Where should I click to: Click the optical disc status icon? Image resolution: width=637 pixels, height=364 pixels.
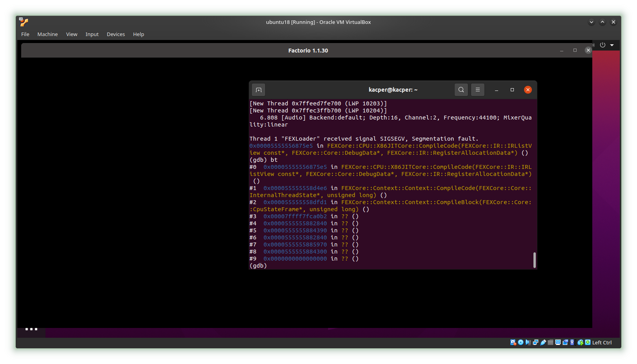[x=521, y=342]
